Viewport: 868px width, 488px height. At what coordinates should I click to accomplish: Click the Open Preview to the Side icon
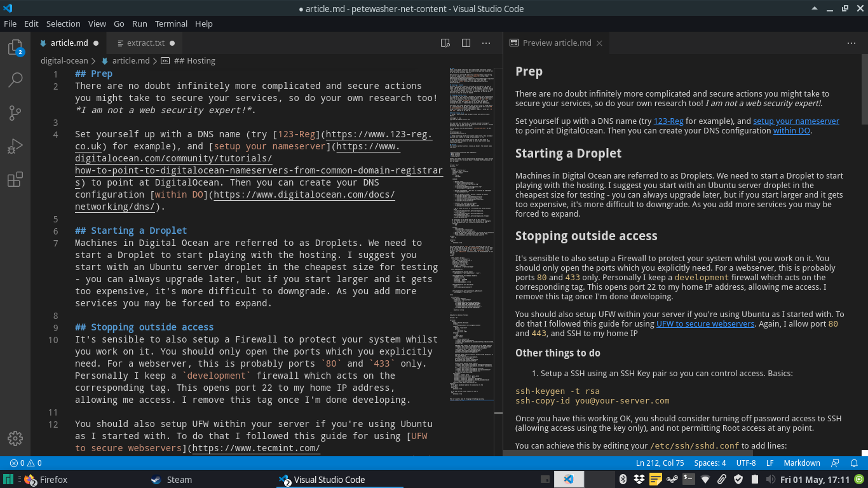click(x=445, y=43)
